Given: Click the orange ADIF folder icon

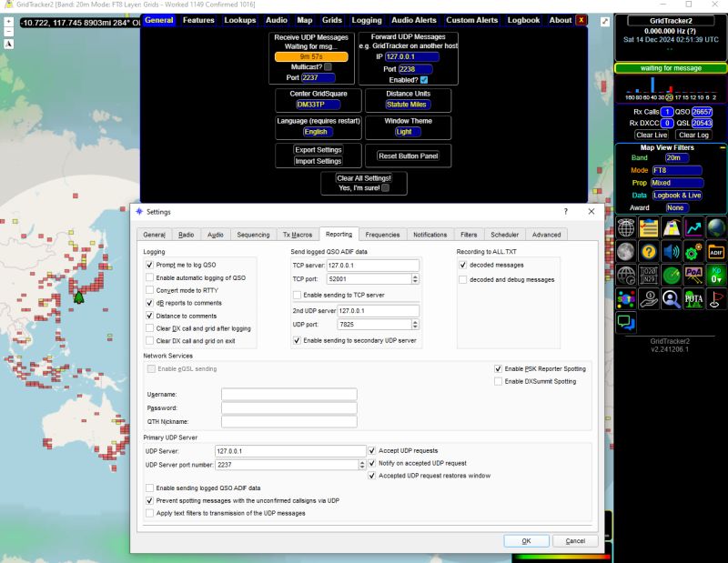Looking at the screenshot, I should coord(716,252).
